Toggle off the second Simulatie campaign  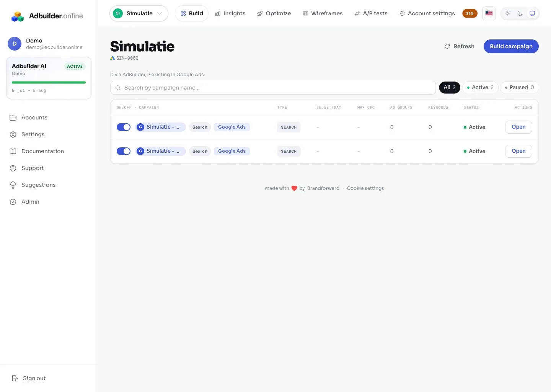pos(124,151)
